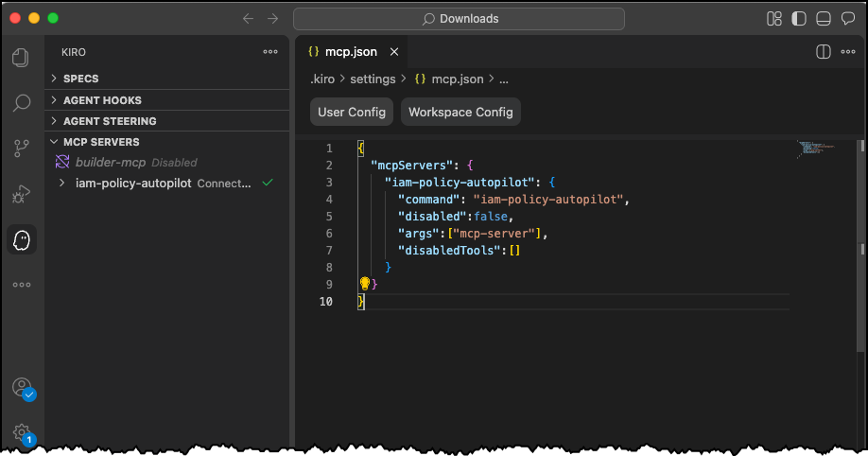Select the Kiro ghost icon

pos(22,240)
